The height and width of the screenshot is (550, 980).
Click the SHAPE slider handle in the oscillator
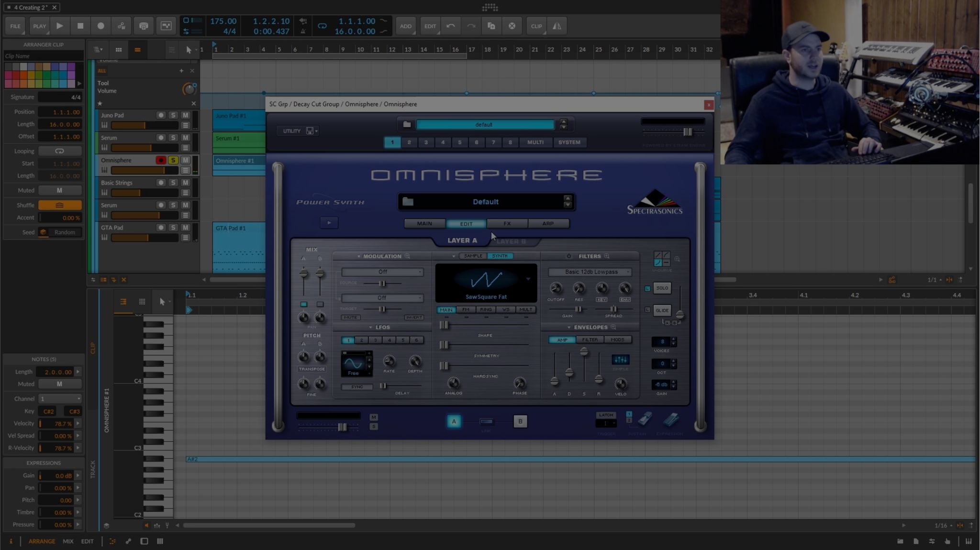point(444,325)
